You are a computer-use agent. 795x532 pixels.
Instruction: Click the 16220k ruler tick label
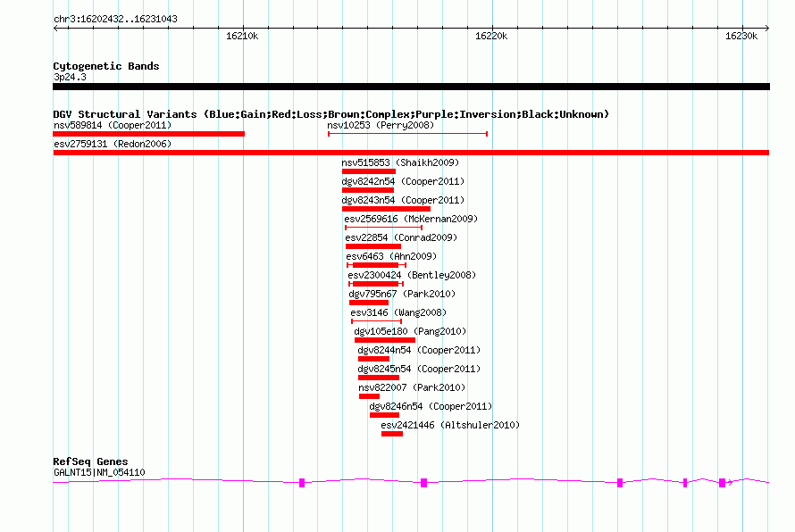(490, 36)
